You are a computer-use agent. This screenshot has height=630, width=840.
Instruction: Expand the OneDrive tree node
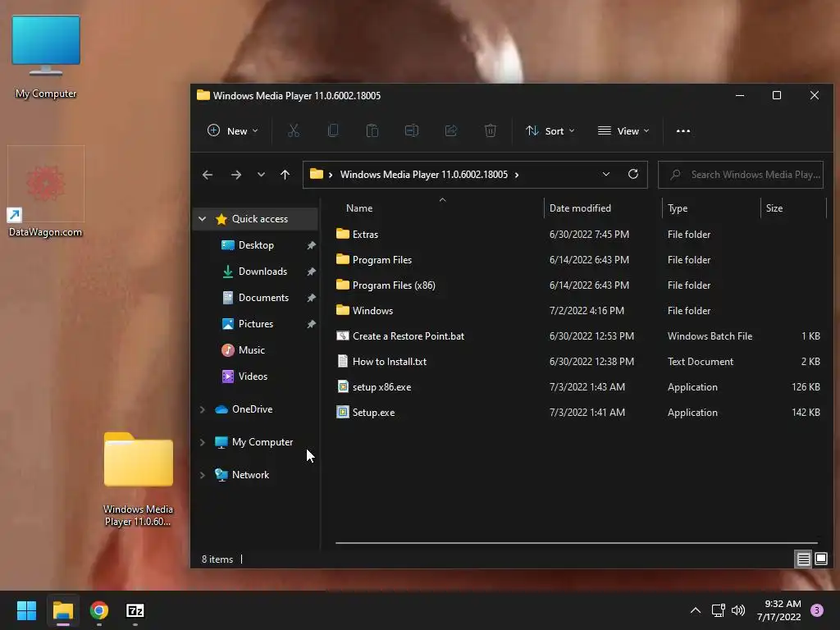click(202, 409)
